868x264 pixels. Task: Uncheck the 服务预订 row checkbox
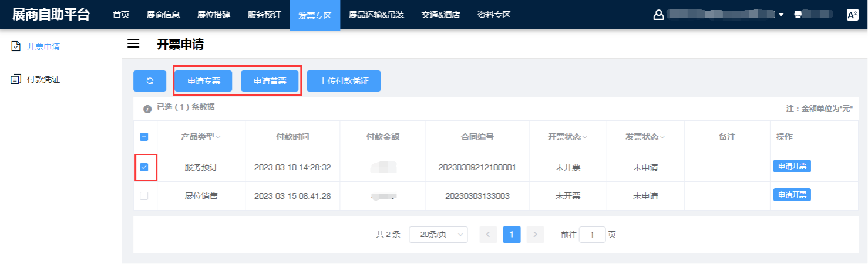[144, 167]
